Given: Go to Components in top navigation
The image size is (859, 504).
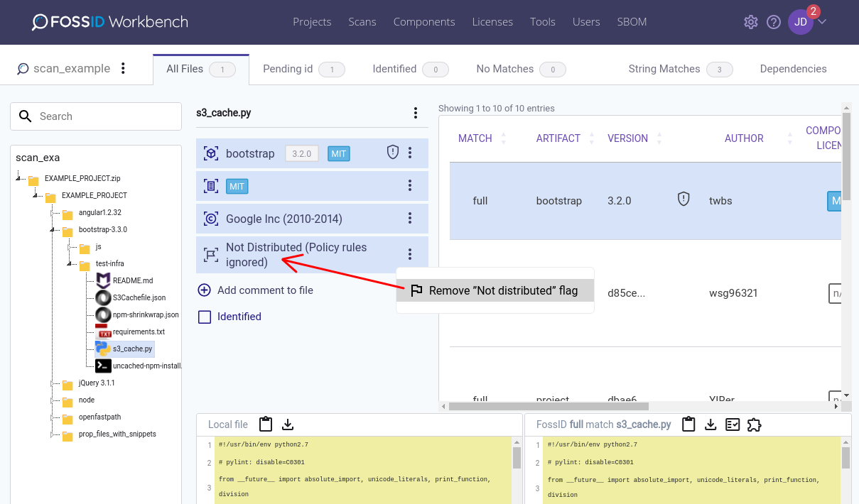Looking at the screenshot, I should [424, 21].
